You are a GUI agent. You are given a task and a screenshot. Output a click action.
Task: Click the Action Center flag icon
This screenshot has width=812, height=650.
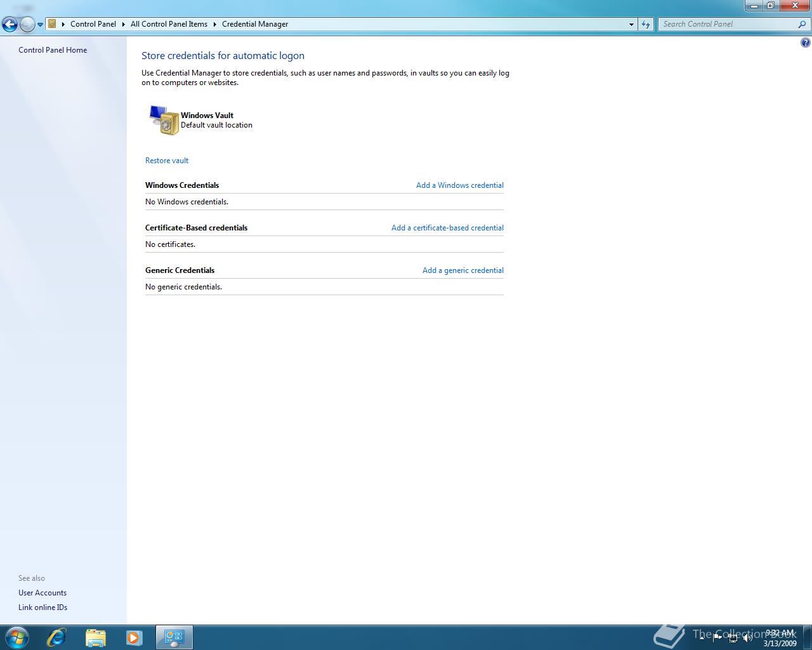[x=718, y=638]
